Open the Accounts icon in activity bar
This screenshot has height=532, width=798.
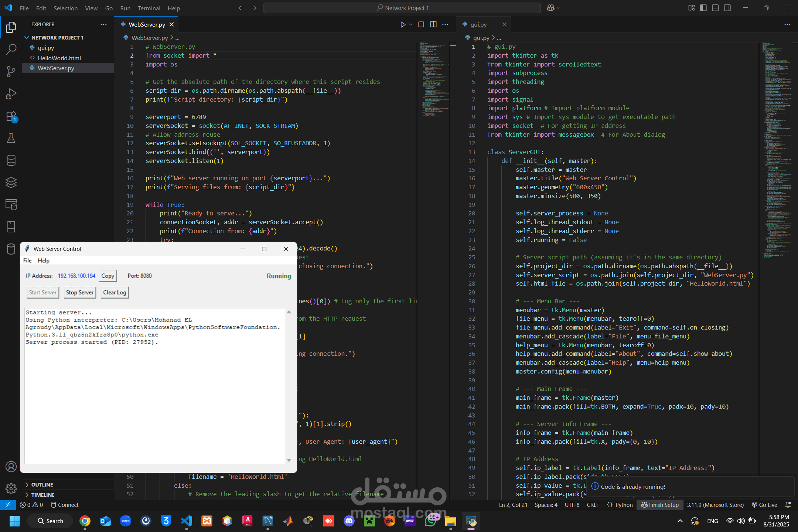pos(11,467)
